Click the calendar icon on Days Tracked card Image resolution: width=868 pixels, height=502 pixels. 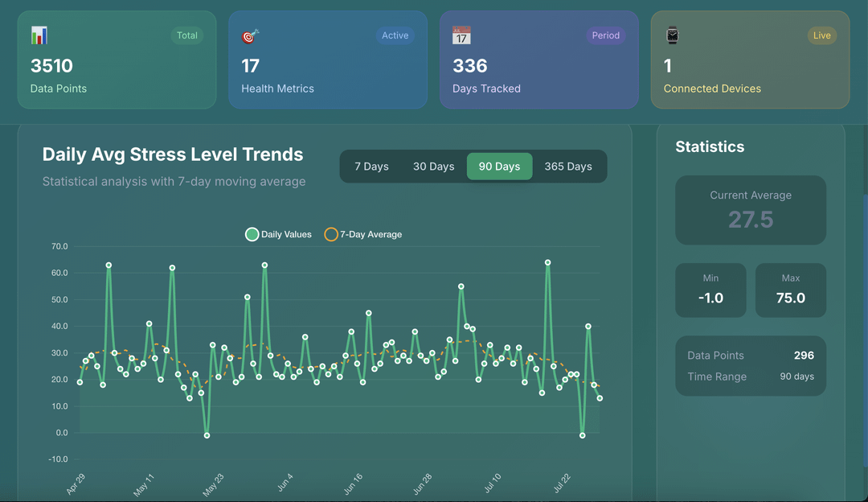[461, 35]
